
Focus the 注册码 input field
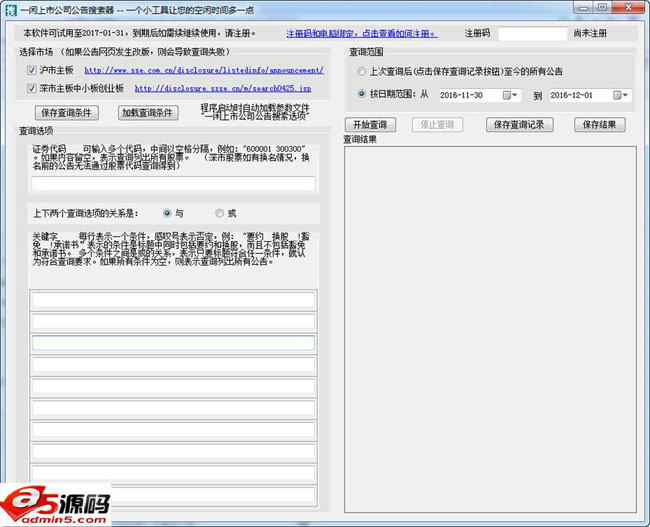pos(533,34)
